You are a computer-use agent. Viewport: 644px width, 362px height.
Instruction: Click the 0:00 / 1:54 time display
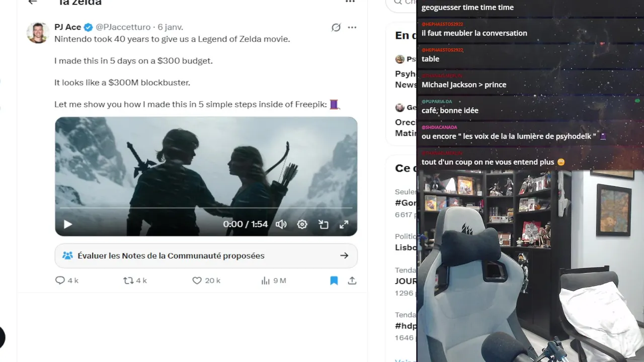[246, 224]
